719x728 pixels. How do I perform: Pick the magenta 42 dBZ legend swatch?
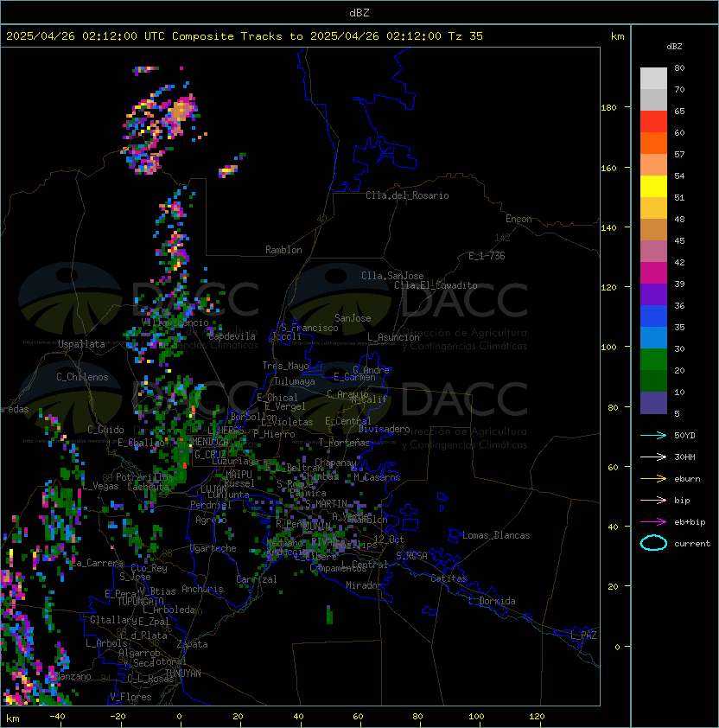[x=653, y=272]
